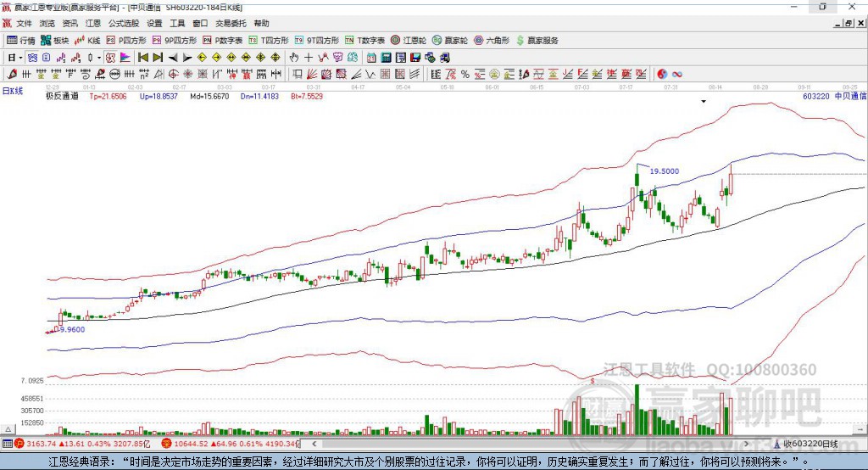
Task: Open the calculator icon
Action: click(386, 58)
